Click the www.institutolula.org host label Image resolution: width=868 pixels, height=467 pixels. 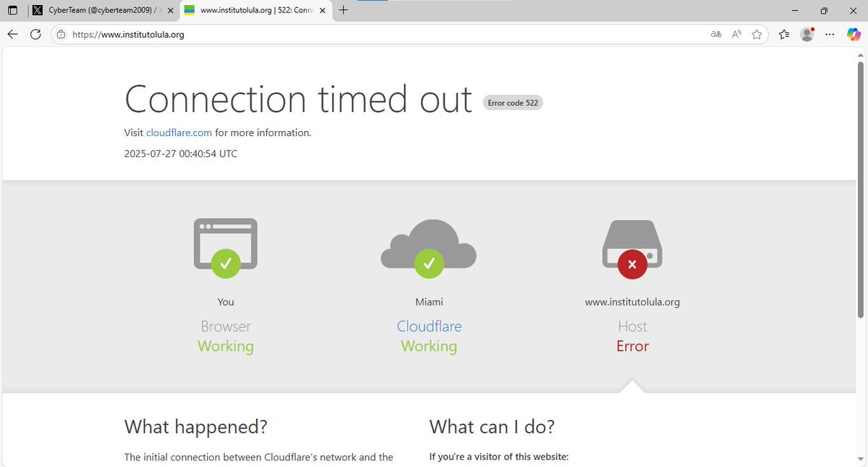point(632,302)
